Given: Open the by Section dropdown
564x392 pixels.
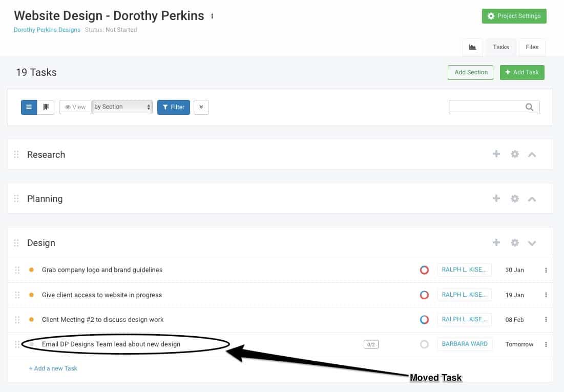Looking at the screenshot, I should point(122,107).
